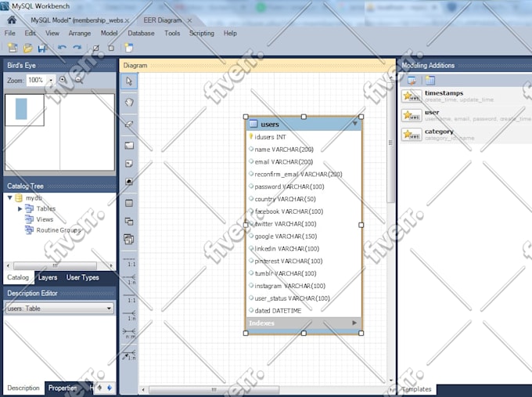This screenshot has height=397, width=532.
Task: Redo the last action
Action: (77, 48)
